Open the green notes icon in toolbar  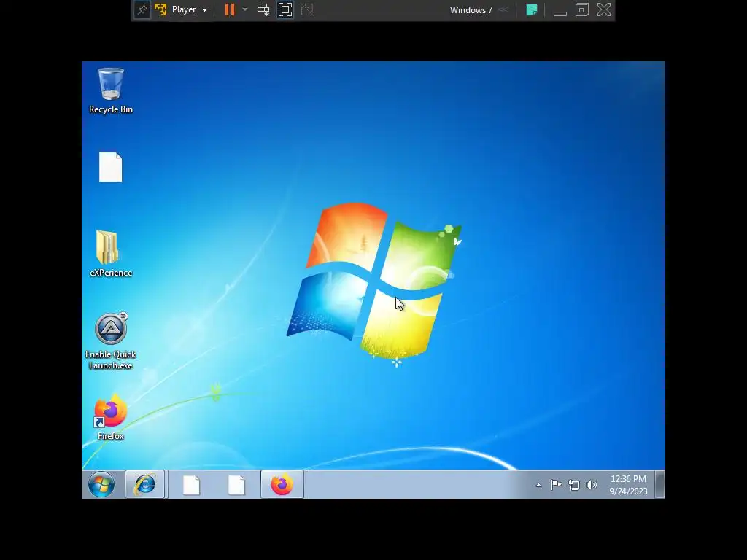coord(532,9)
